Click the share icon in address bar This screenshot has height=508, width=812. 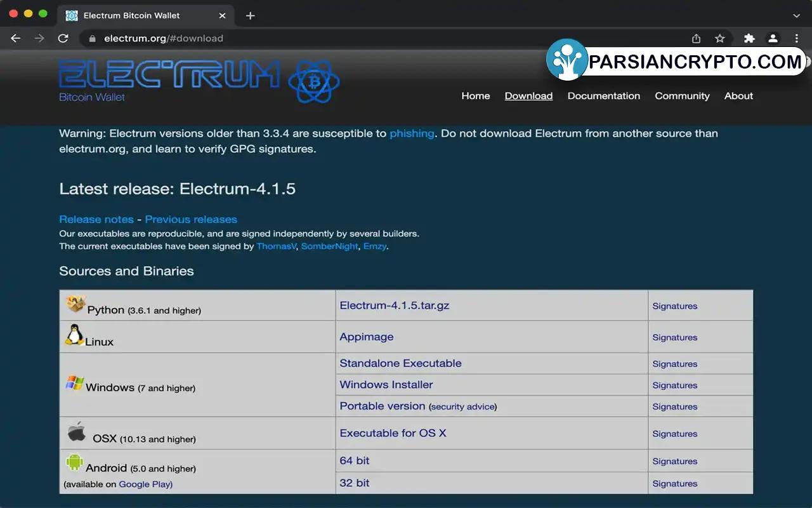pyautogui.click(x=696, y=38)
